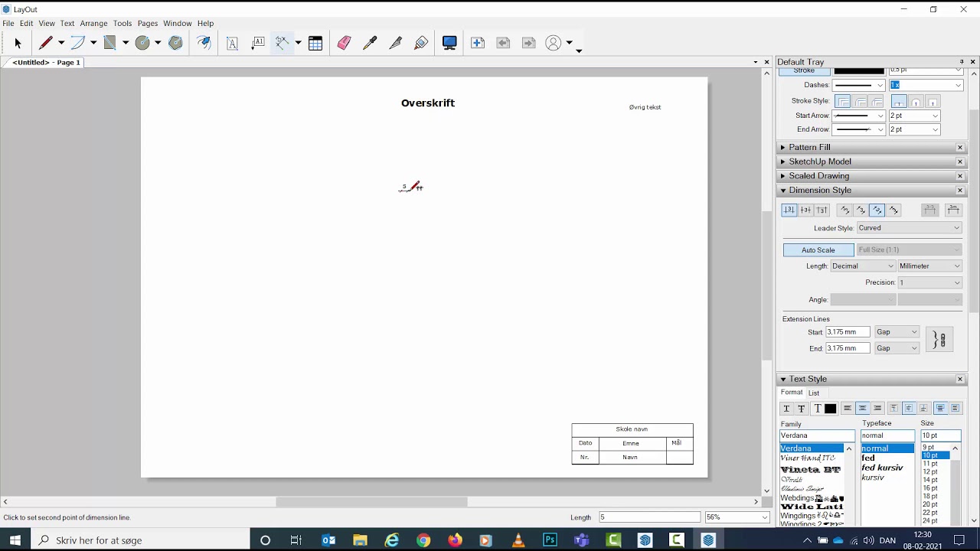The height and width of the screenshot is (551, 980).
Task: Select the arrow Select tool
Action: pyautogui.click(x=18, y=44)
